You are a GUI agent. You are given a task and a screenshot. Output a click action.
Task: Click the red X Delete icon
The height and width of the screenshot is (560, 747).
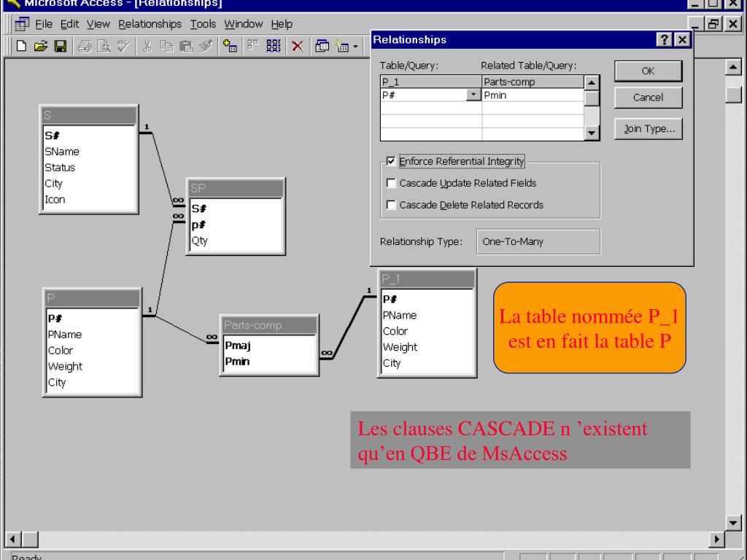click(x=298, y=46)
